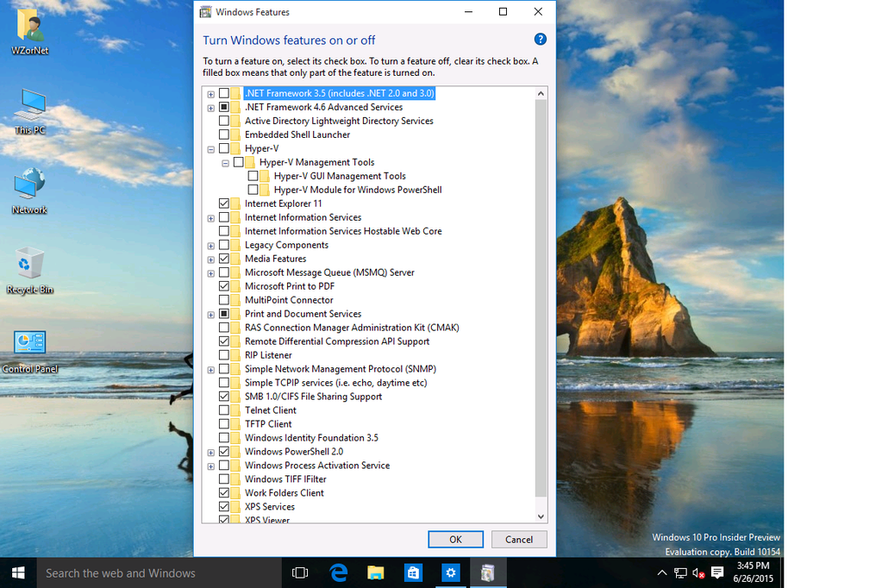Select the MultiPoint Connector row
Screen dimensions: 882x588
[289, 301]
